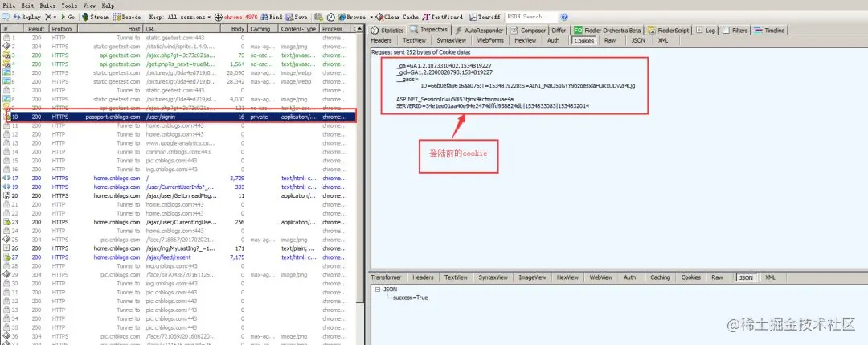Image resolution: width=868 pixels, height=345 pixels.
Task: Open the Differ tab
Action: pos(559,31)
